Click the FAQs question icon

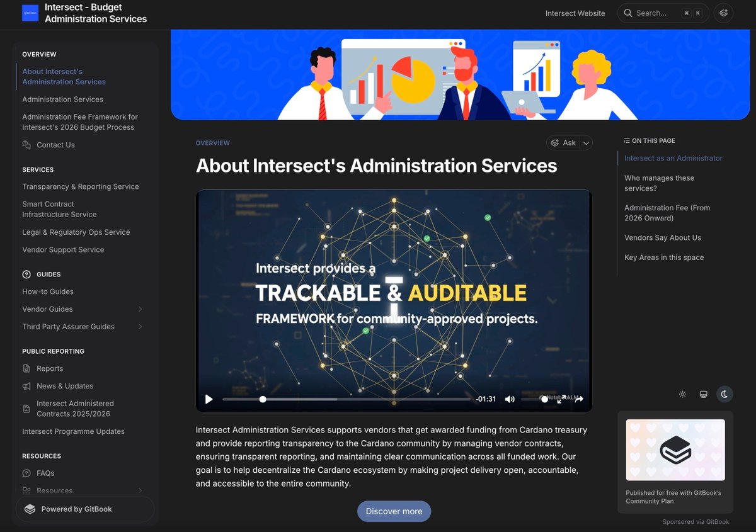(26, 473)
